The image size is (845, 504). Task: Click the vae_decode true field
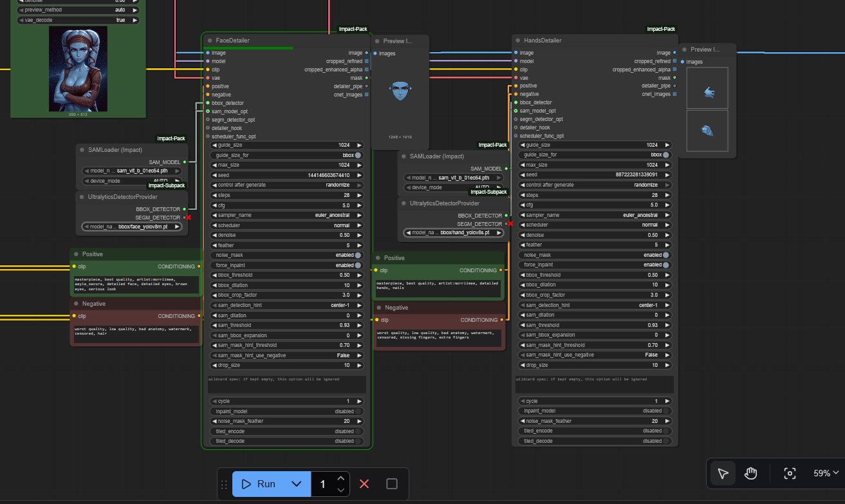coord(78,20)
